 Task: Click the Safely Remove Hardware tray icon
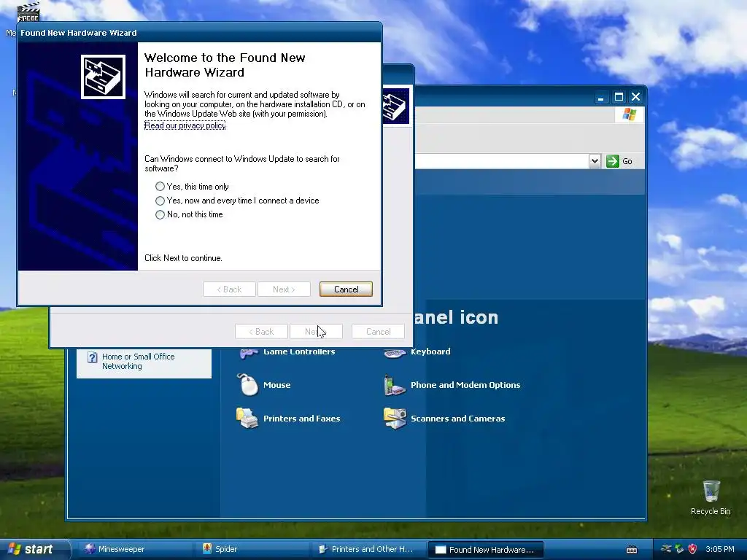click(x=679, y=549)
